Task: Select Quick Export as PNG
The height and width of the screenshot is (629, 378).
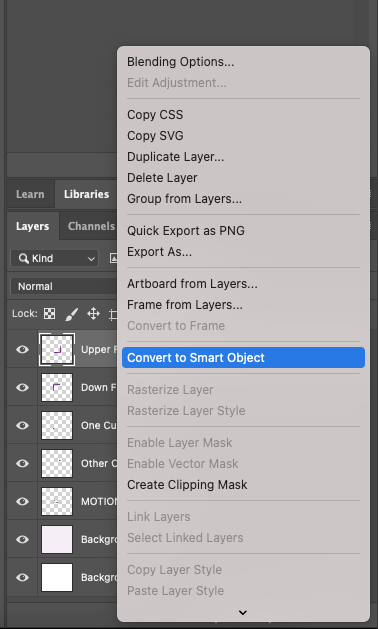Action: [186, 231]
